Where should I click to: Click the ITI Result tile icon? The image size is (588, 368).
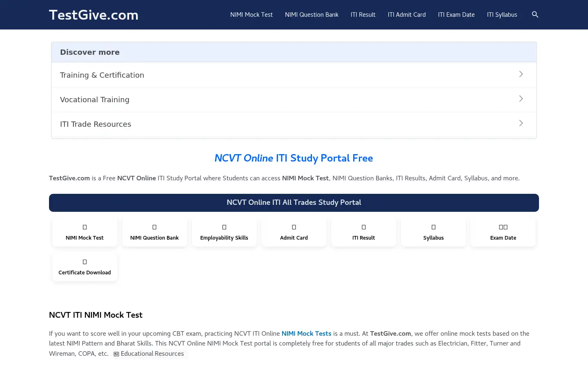click(364, 227)
